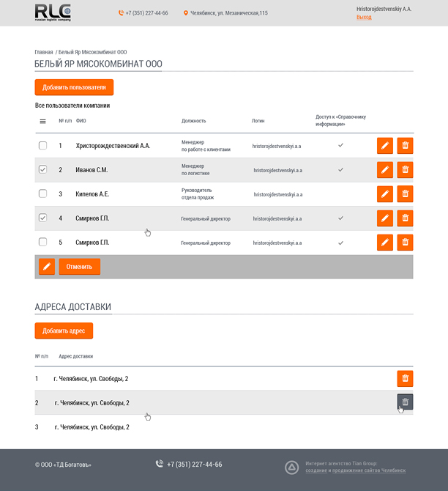Viewport: 448px width, 491px height.
Task: Click the Должность column header
Action: [x=194, y=121]
